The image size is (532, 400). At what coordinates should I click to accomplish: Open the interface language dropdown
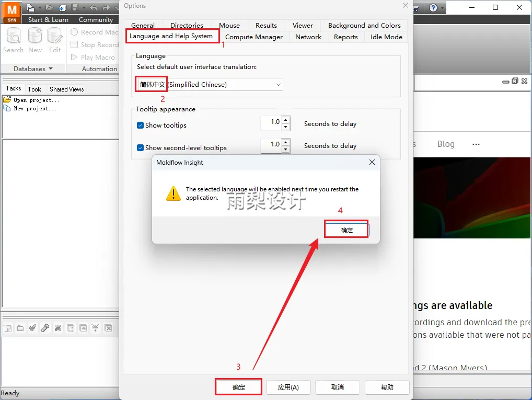(x=210, y=84)
